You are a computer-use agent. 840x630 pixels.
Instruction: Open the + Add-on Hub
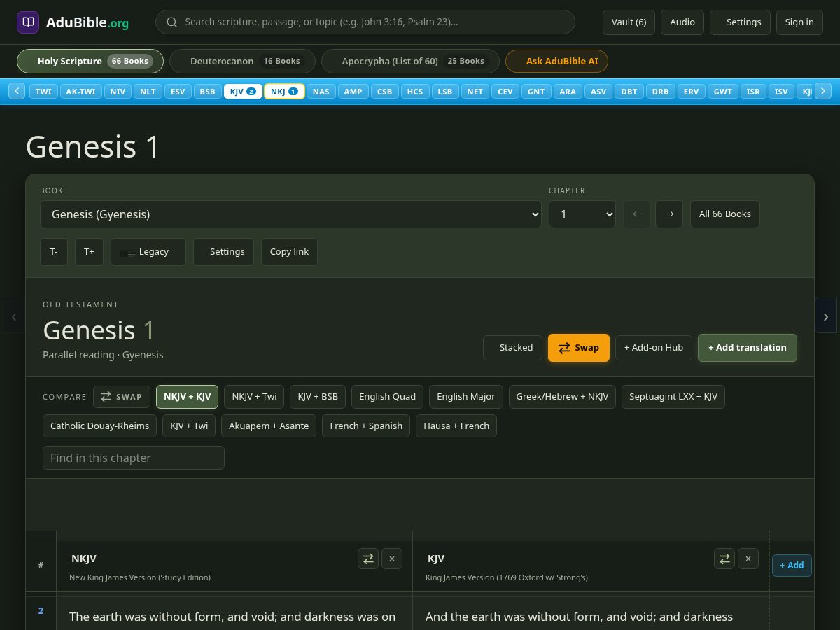(654, 348)
